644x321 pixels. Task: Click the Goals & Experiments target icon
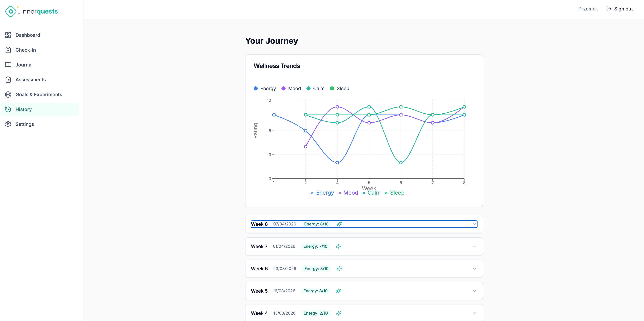point(8,95)
